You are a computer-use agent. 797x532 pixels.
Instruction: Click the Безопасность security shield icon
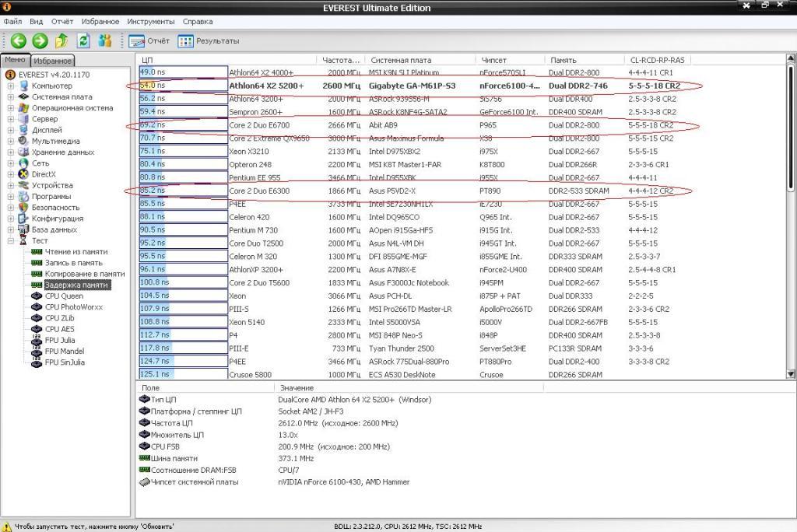(23, 208)
